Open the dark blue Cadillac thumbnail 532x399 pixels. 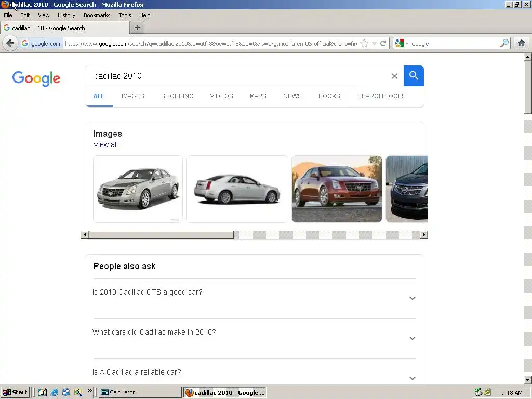click(407, 189)
